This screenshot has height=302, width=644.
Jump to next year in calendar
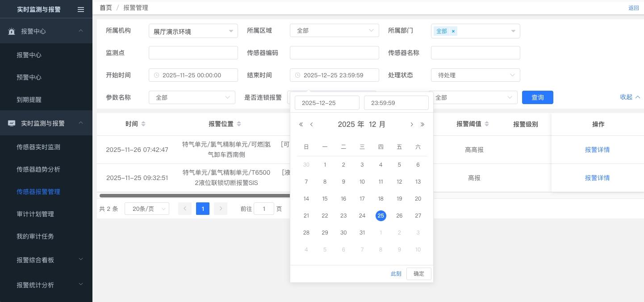click(422, 125)
